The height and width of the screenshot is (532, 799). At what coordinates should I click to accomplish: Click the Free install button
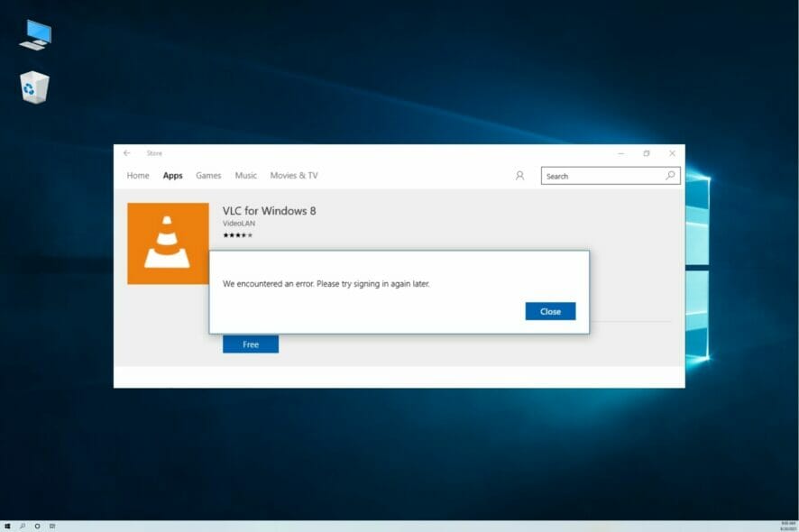tap(251, 344)
